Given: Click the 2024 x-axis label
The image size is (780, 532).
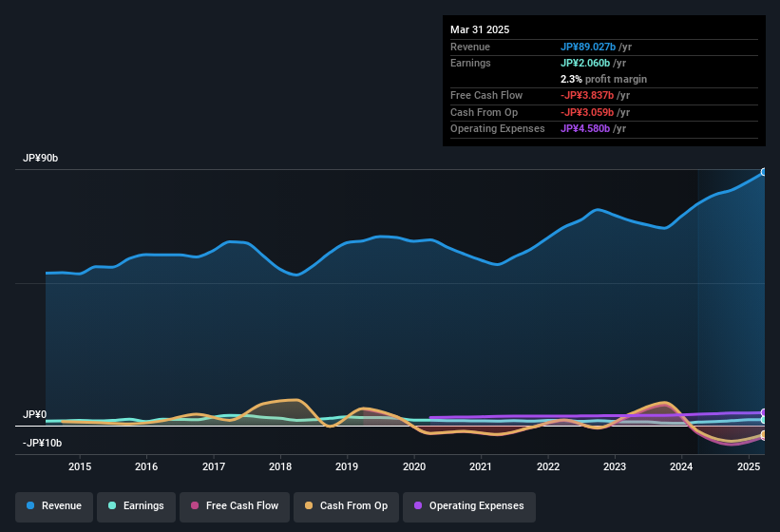Looking at the screenshot, I should coord(681,466).
